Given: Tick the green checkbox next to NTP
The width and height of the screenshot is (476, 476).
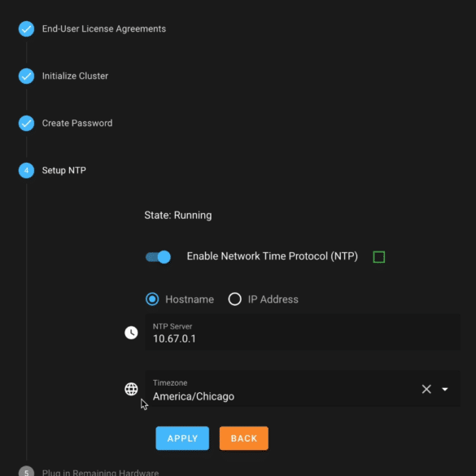Looking at the screenshot, I should click(379, 257).
